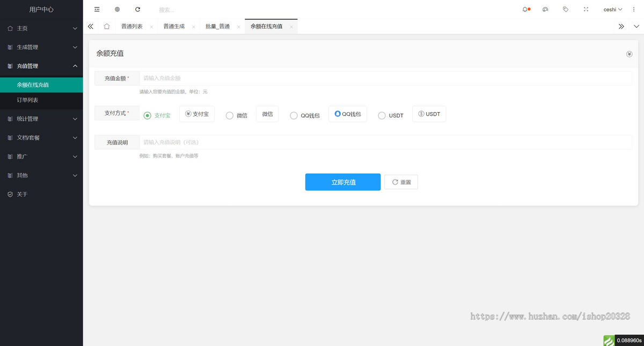
Task: Click the performance debug badge icon
Action: (609, 340)
